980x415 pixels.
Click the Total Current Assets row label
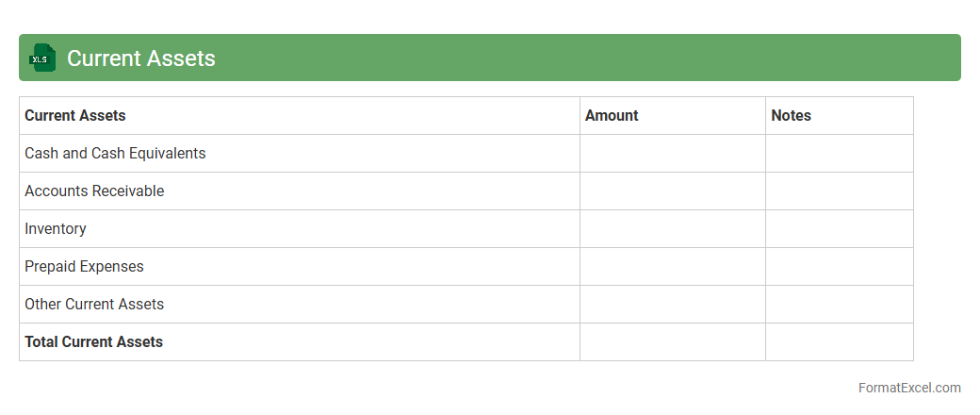pos(93,342)
